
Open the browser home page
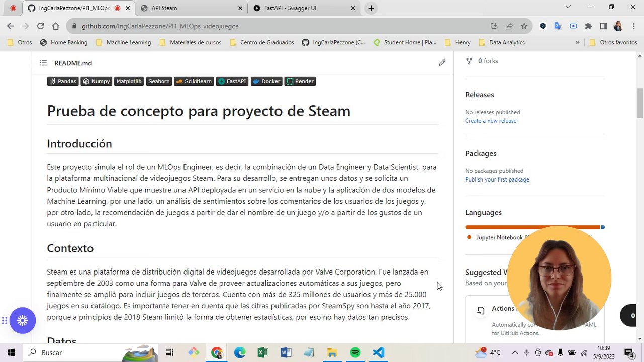coord(55,26)
